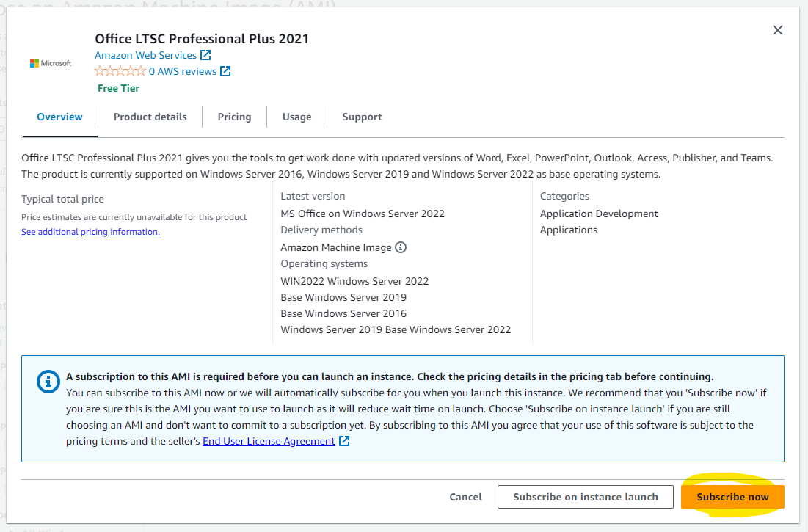Click the external link icon next to AWS reviews
Screen dimensions: 808x532
227,70
